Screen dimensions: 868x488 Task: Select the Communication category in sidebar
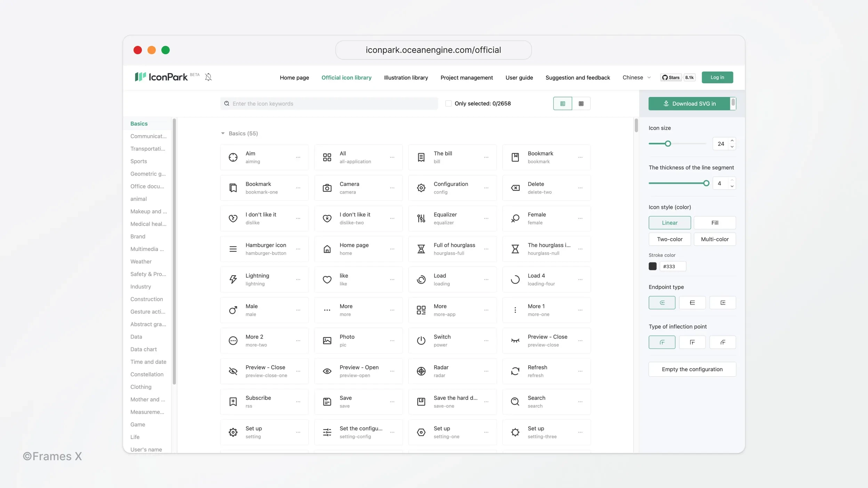(148, 136)
